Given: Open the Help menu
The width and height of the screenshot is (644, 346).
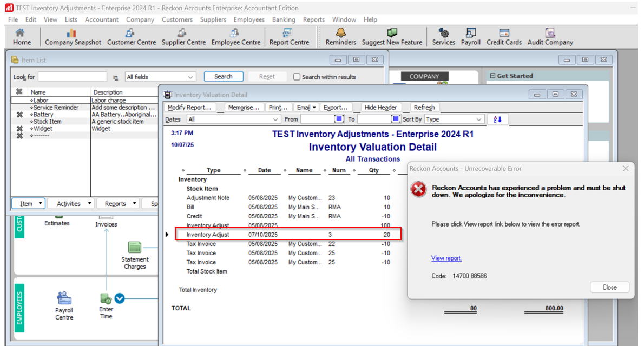Looking at the screenshot, I should [370, 19].
